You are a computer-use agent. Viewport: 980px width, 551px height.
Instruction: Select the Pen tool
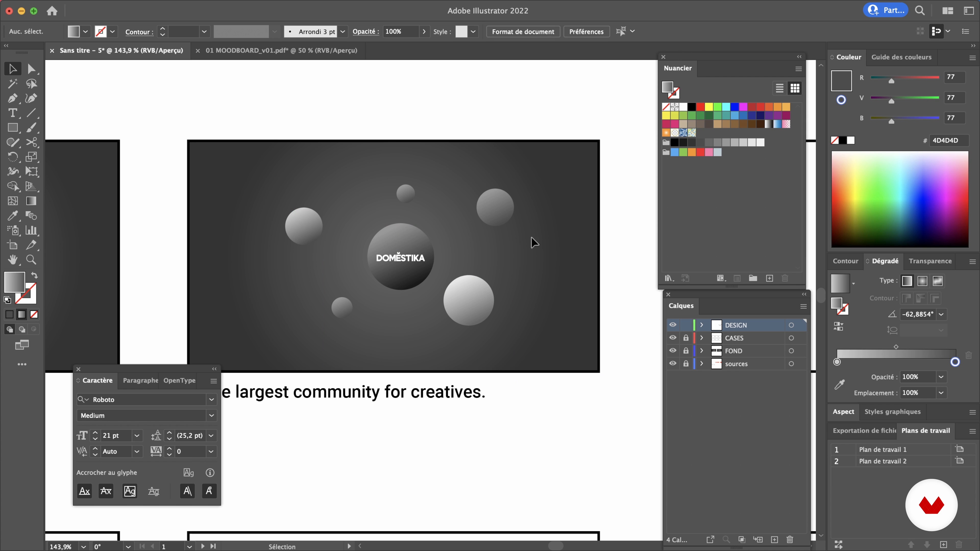click(13, 98)
